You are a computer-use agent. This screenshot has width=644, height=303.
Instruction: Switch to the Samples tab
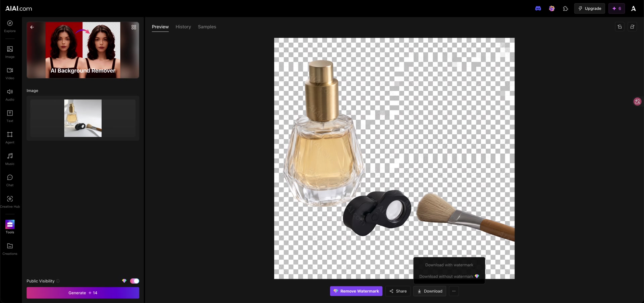click(207, 27)
